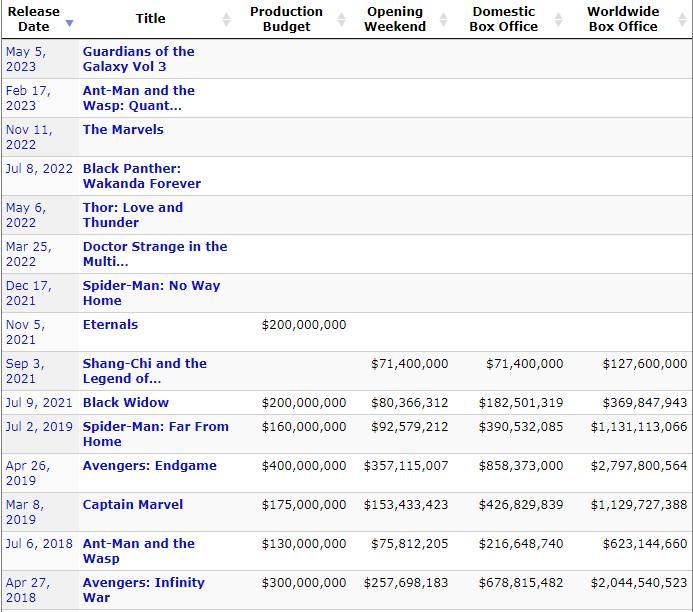The height and width of the screenshot is (612, 693).
Task: Open Shang-Chi and the Legend of... link
Action: click(145, 371)
